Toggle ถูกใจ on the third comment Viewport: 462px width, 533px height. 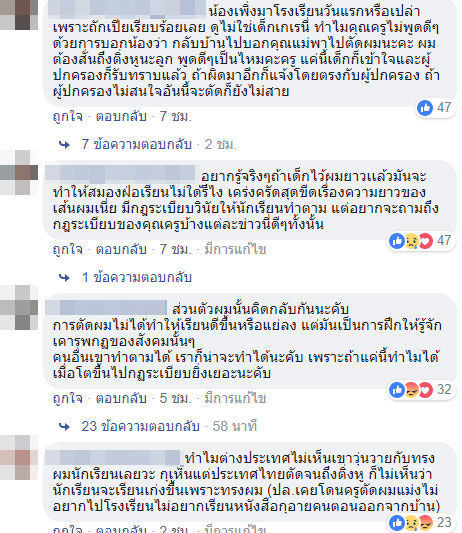pos(68,398)
